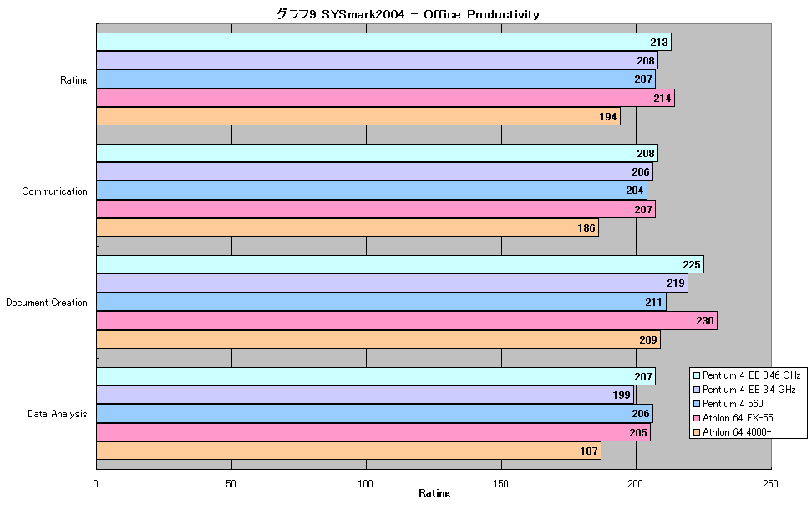Click the orange bar valued 186
The image size is (812, 505).
[x=348, y=227]
